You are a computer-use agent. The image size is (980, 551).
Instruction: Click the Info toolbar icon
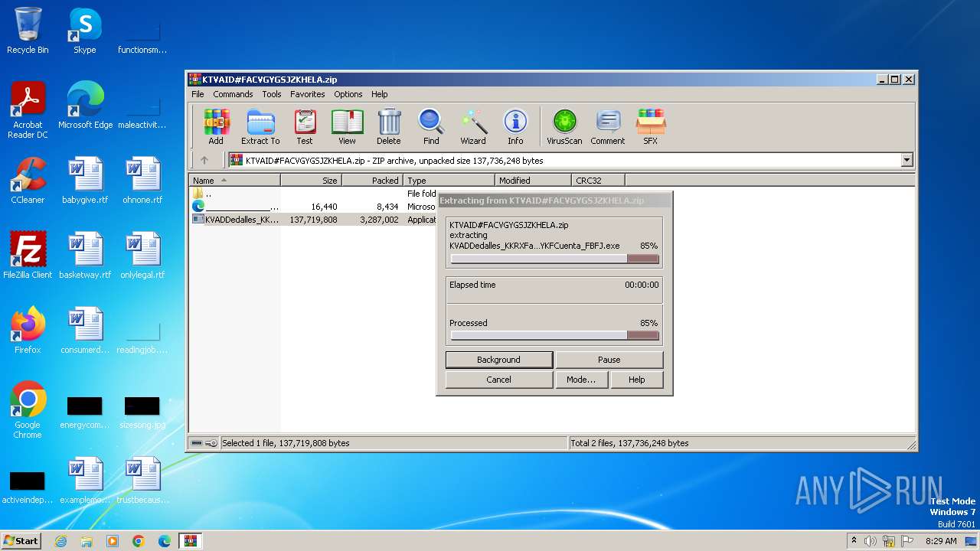click(515, 126)
